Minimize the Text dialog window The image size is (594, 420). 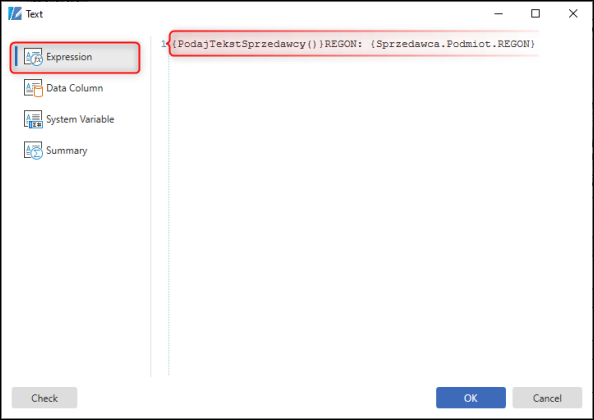pyautogui.click(x=499, y=14)
